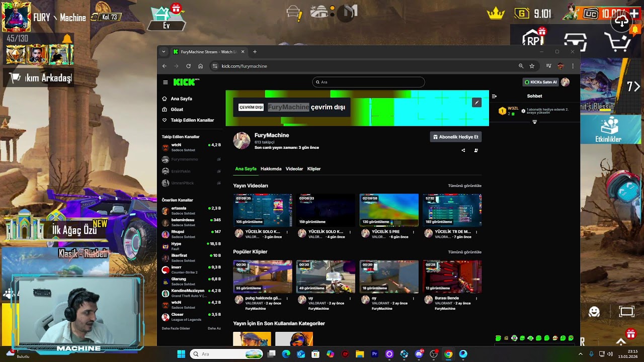This screenshot has width=644, height=362.
Task: Open Chrome tab search dropdown arrow
Action: [164, 52]
